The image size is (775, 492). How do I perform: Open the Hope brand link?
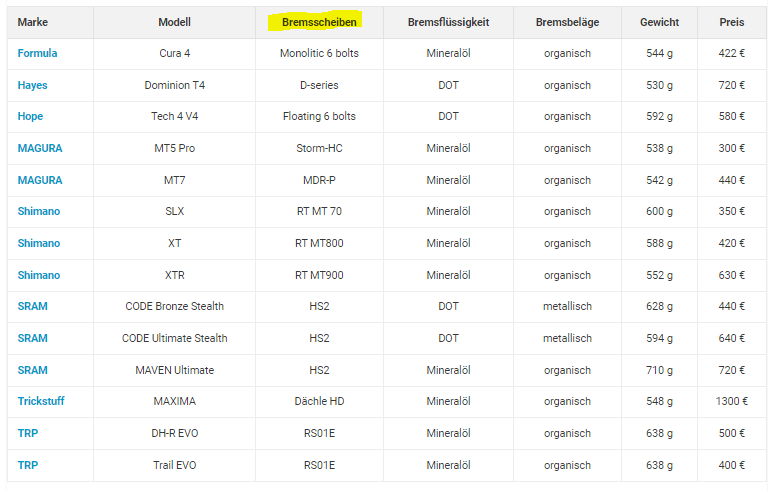click(30, 117)
